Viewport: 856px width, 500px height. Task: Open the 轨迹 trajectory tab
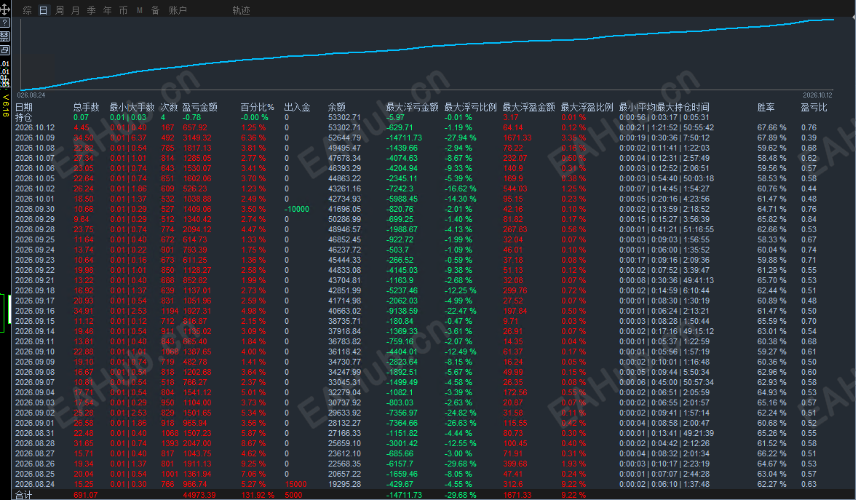pos(241,10)
